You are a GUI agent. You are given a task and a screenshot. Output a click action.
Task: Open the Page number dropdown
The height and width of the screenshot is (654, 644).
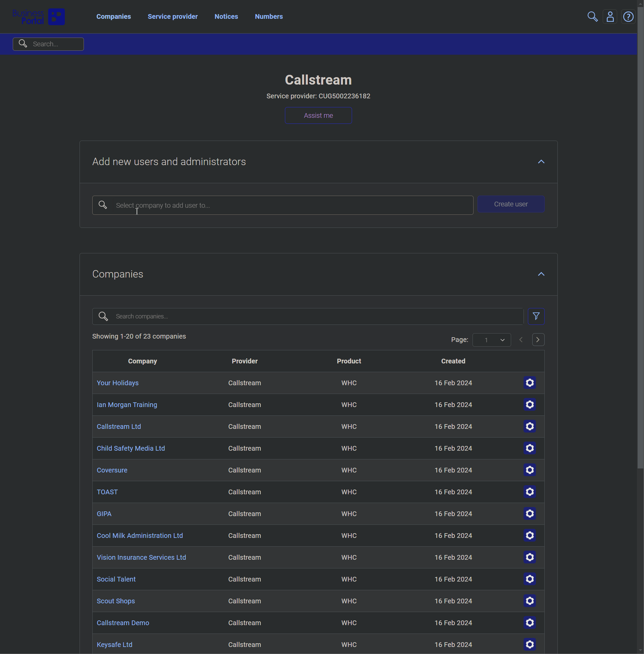click(491, 340)
